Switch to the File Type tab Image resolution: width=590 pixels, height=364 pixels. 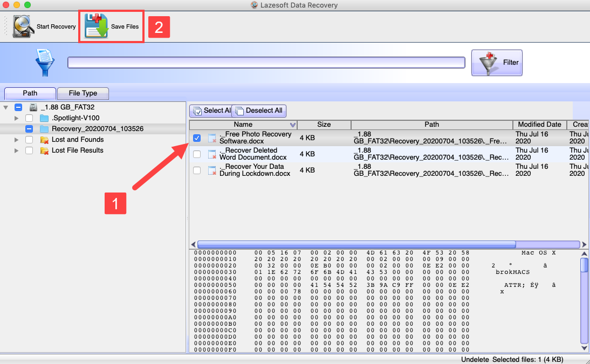[83, 93]
